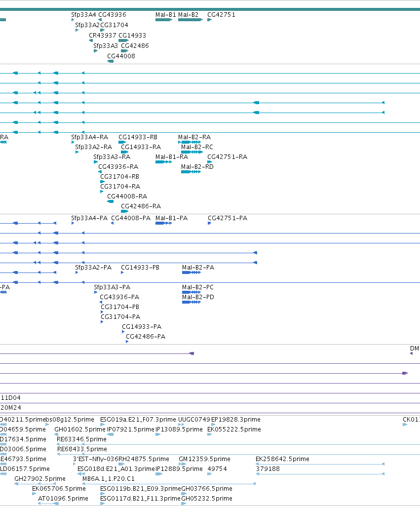Image resolution: width=420 pixels, height=506 pixels.
Task: Click EST RE63346.5prime
Action: 81,439
